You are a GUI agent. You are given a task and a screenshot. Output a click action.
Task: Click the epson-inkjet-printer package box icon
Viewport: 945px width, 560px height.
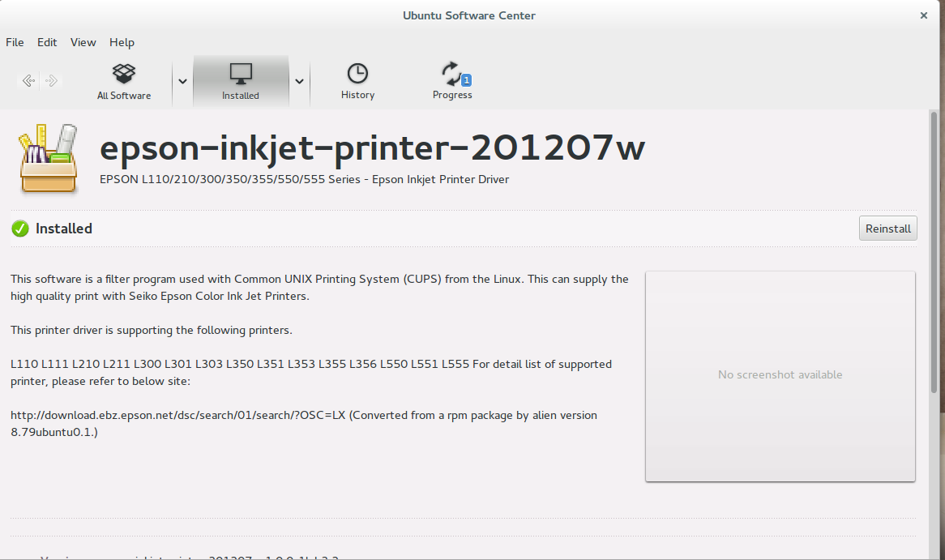coord(48,159)
